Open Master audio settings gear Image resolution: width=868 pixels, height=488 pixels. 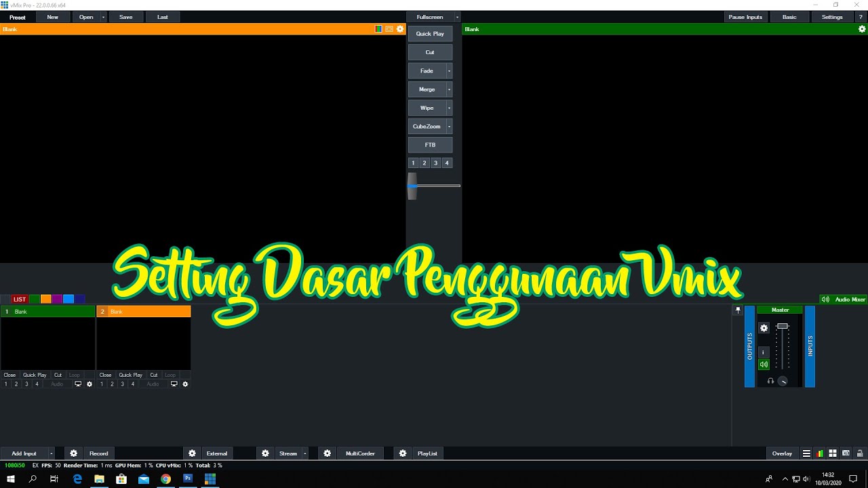pyautogui.click(x=764, y=328)
